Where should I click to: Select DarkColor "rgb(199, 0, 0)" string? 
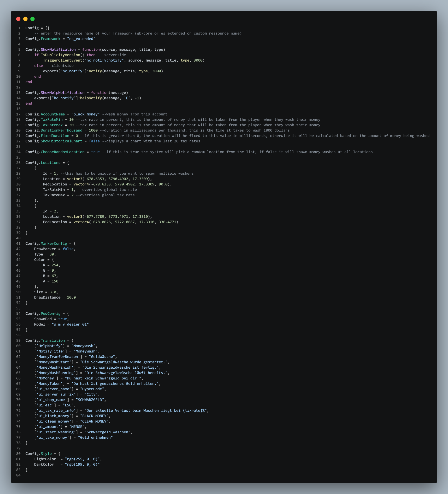82,465
